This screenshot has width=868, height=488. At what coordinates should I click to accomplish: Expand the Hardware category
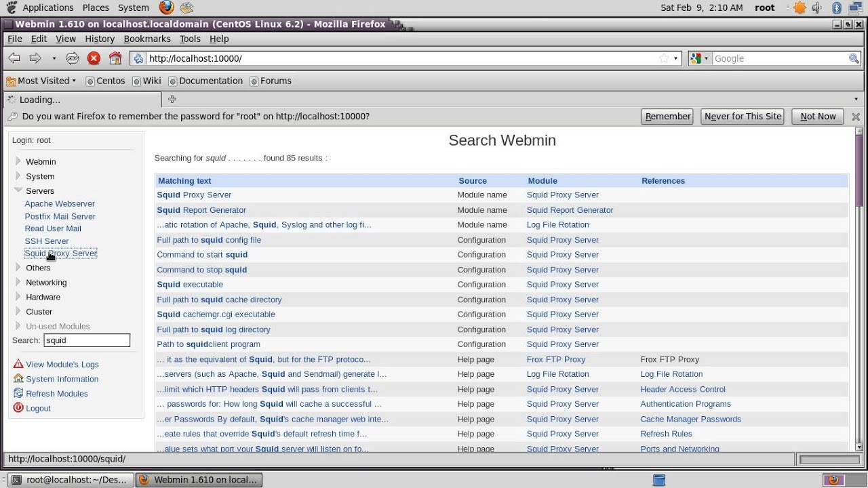[x=18, y=297]
